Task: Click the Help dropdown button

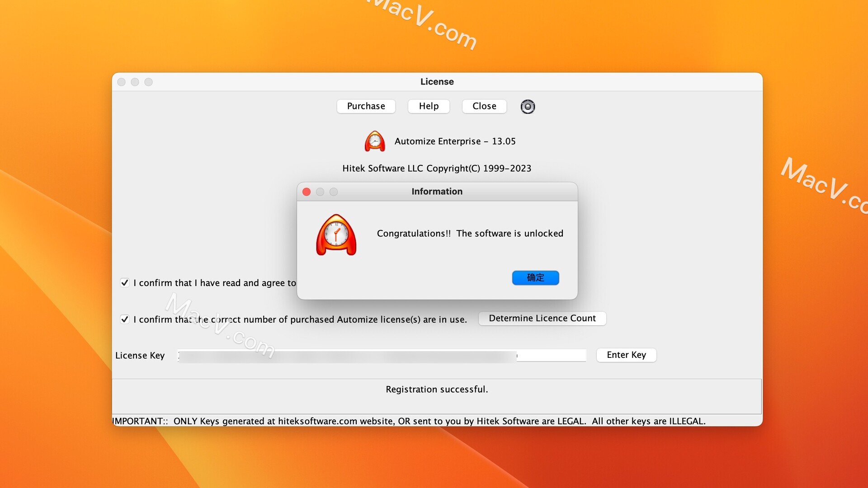Action: tap(429, 105)
